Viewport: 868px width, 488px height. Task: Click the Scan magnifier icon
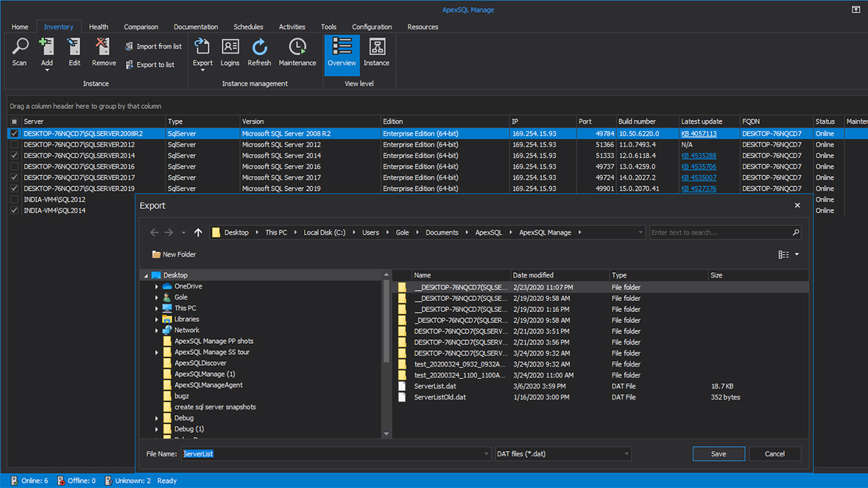[x=20, y=46]
